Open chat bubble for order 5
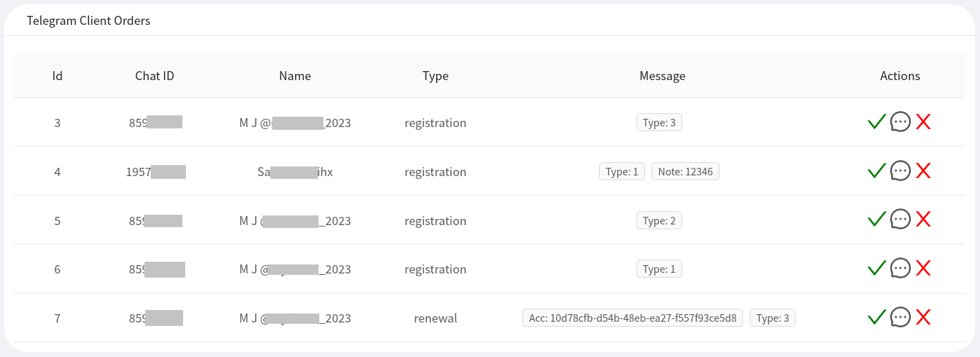The width and height of the screenshot is (980, 357). 900,220
